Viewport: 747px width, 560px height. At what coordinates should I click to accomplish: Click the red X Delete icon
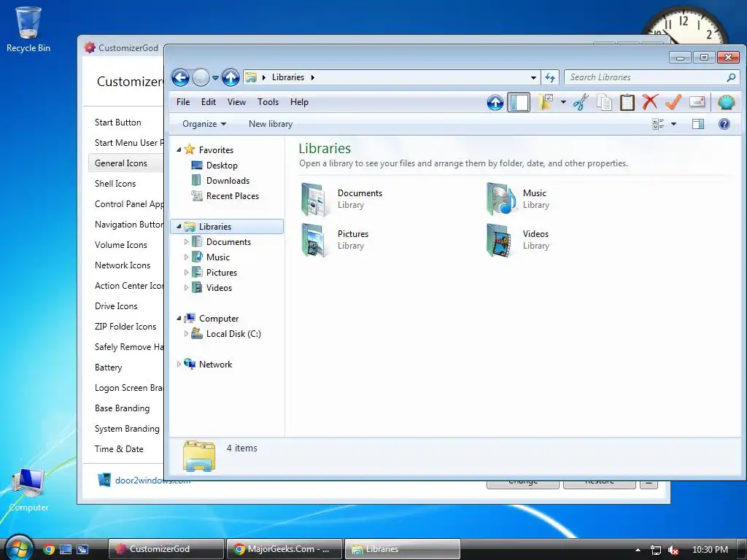pyautogui.click(x=650, y=101)
